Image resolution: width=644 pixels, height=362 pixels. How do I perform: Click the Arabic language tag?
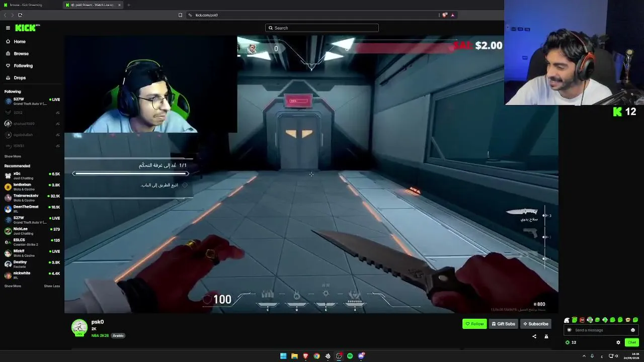[x=118, y=336]
